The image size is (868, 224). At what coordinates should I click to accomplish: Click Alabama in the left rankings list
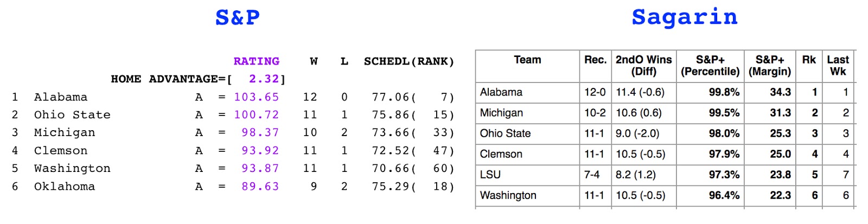[x=60, y=97]
